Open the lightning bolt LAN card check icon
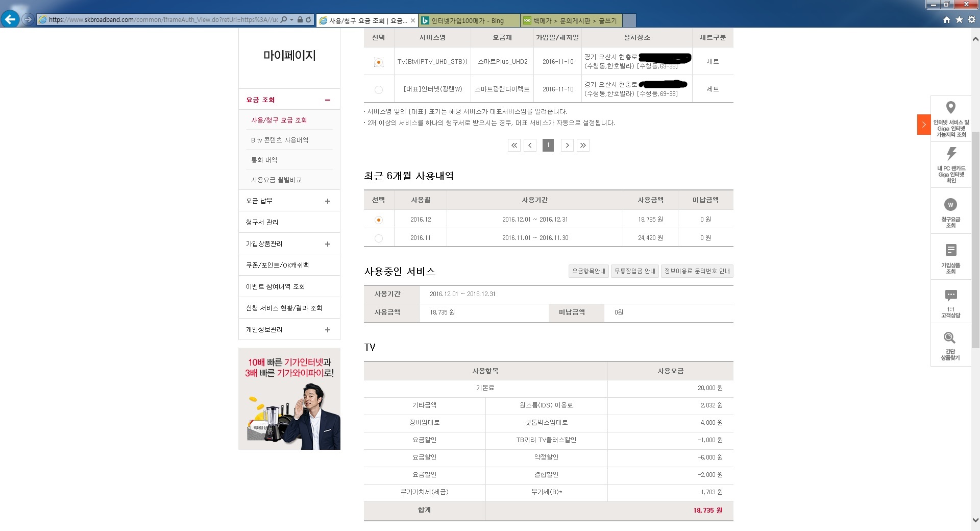 click(x=951, y=154)
